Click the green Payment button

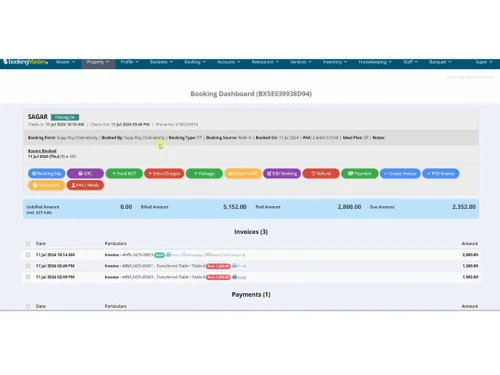point(360,173)
